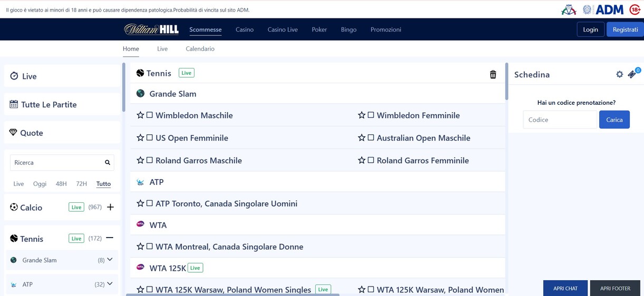This screenshot has height=296, width=644.
Task: Click the WTA logo icon beside WTA heading
Action: (x=140, y=223)
